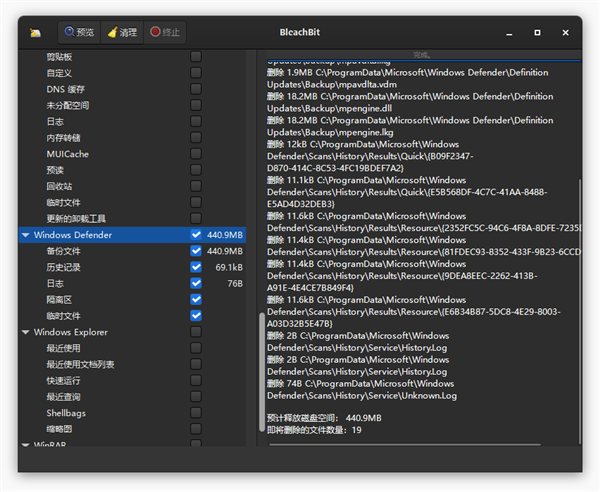Enable the 最近使用文档列表 checkbox
600x492 pixels.
tap(196, 364)
